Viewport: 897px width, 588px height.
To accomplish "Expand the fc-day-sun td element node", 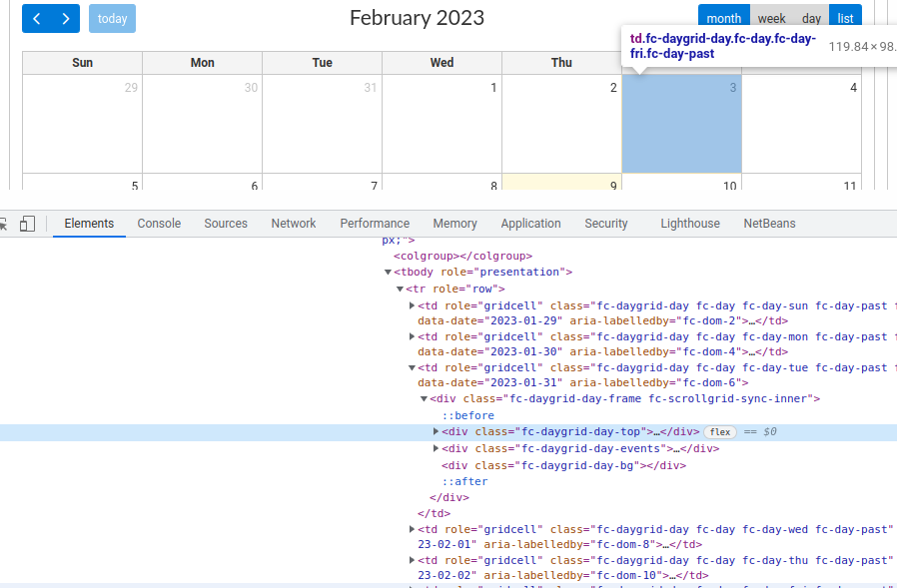I will click(412, 305).
